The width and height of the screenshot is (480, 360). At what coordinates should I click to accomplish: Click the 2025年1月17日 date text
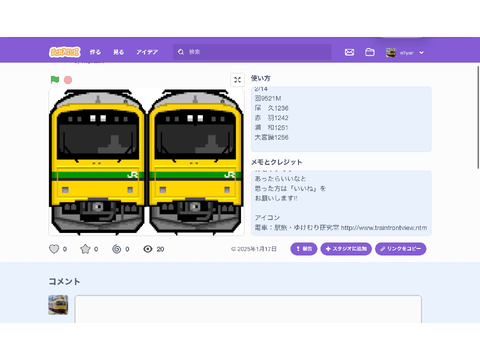click(257, 249)
